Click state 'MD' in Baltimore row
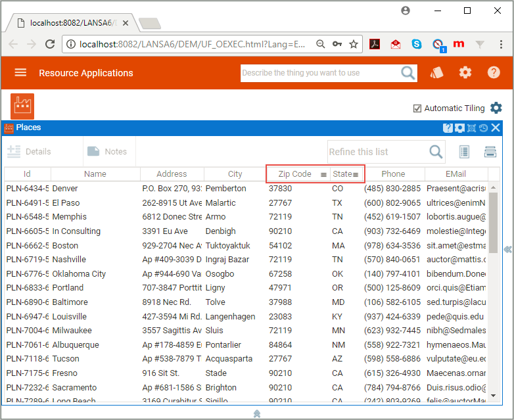Viewport: 514px width, 420px height. coord(338,302)
